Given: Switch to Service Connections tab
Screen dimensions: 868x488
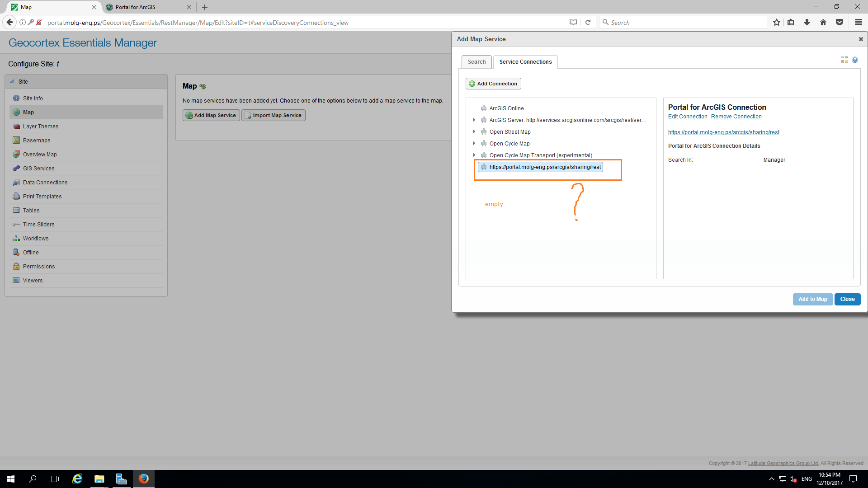Looking at the screenshot, I should (525, 62).
